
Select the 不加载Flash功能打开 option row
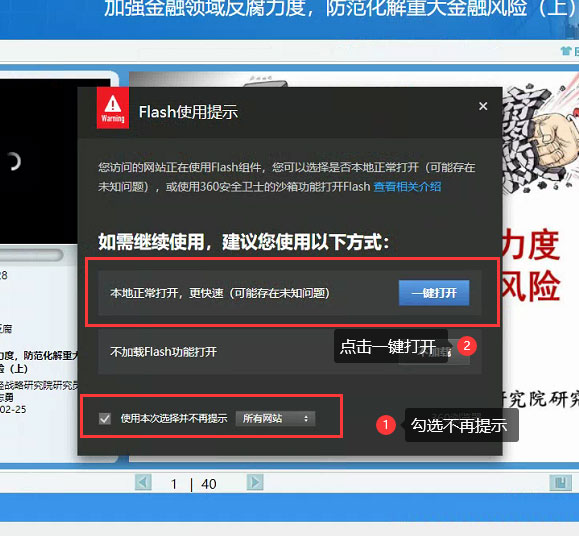[x=290, y=352]
